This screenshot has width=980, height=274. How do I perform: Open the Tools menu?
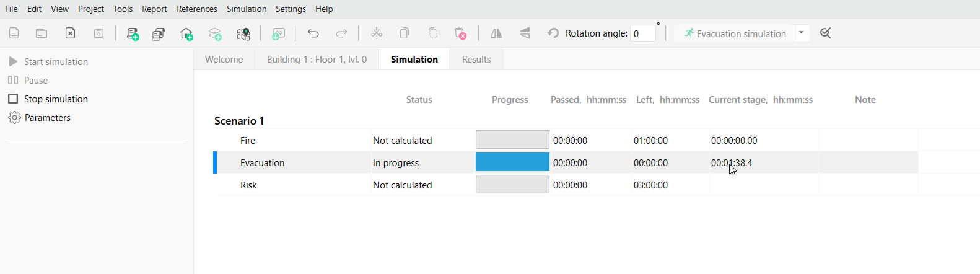(x=123, y=9)
